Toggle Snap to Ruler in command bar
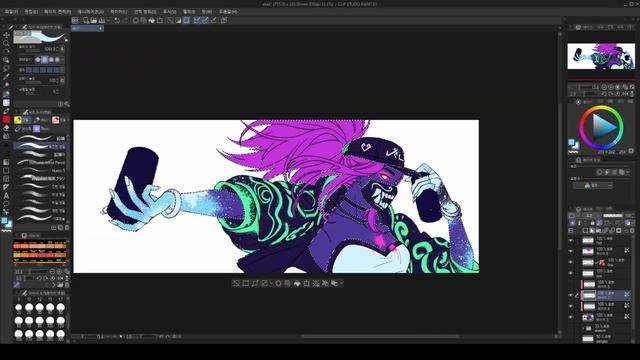This screenshot has width=640, height=360. coord(196,20)
